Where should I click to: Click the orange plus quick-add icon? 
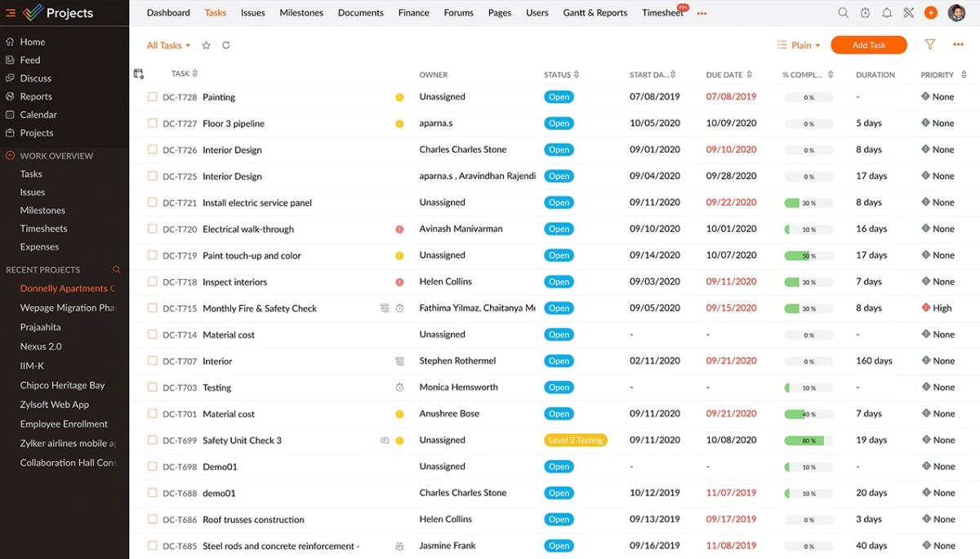[x=931, y=13]
